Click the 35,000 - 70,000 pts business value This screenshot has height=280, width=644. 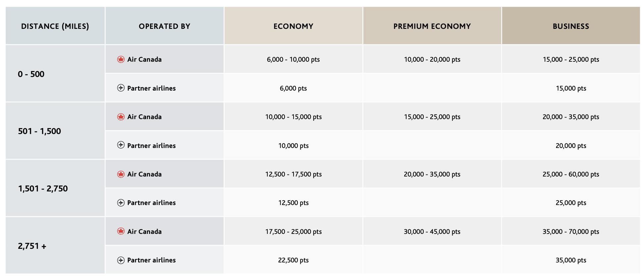coord(571,232)
